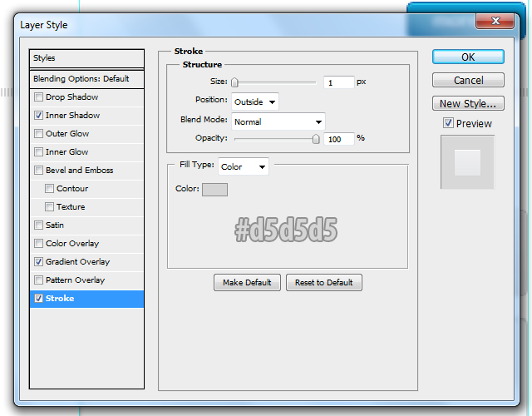This screenshot has height=416, width=532.
Task: Click the Opacity slider handle
Action: click(316, 139)
